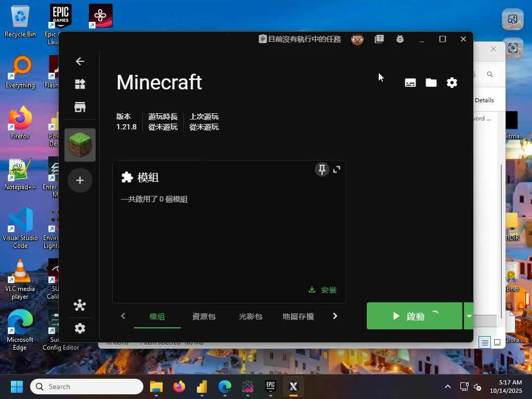The width and height of the screenshot is (532, 399).
Task: Open File Explorer from the taskbar
Action: pyautogui.click(x=156, y=387)
